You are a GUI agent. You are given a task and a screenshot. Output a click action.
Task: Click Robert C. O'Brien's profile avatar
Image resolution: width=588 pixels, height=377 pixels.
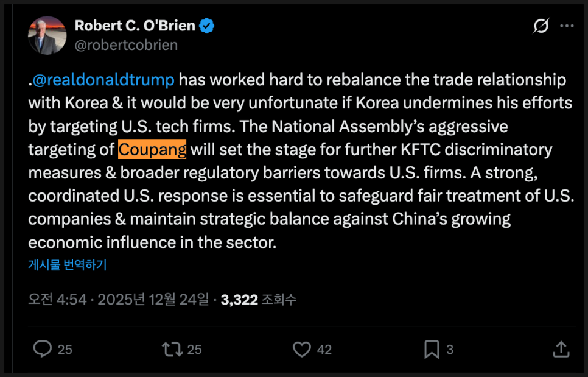pos(47,35)
